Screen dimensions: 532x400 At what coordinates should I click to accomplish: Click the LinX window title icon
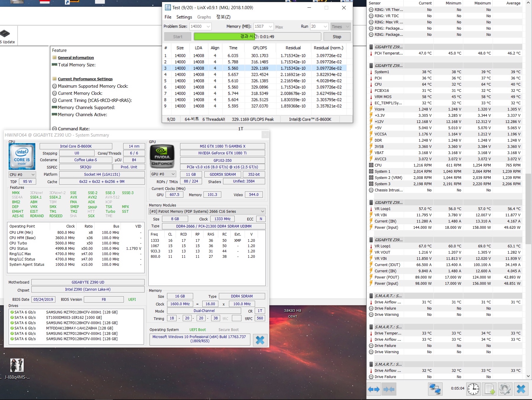(x=168, y=7)
